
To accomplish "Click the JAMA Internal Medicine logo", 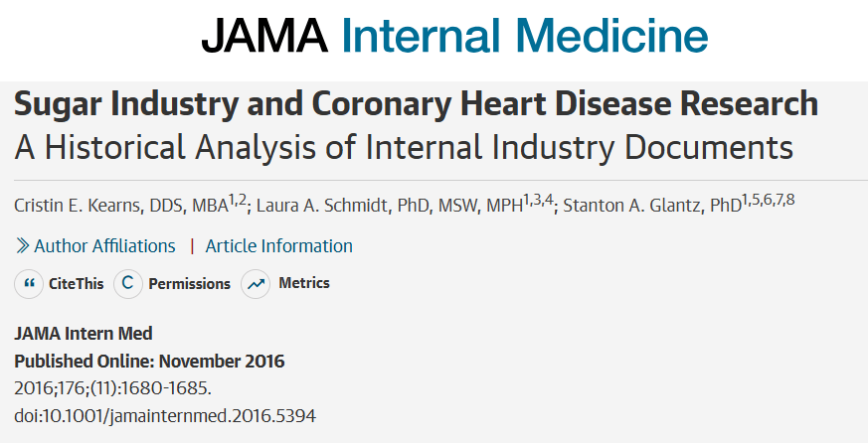I will coord(454,38).
